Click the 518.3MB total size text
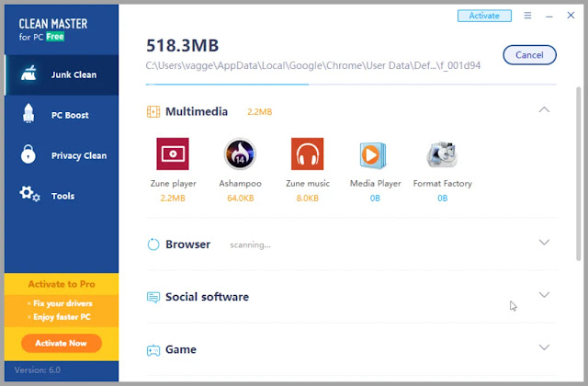 click(x=182, y=45)
